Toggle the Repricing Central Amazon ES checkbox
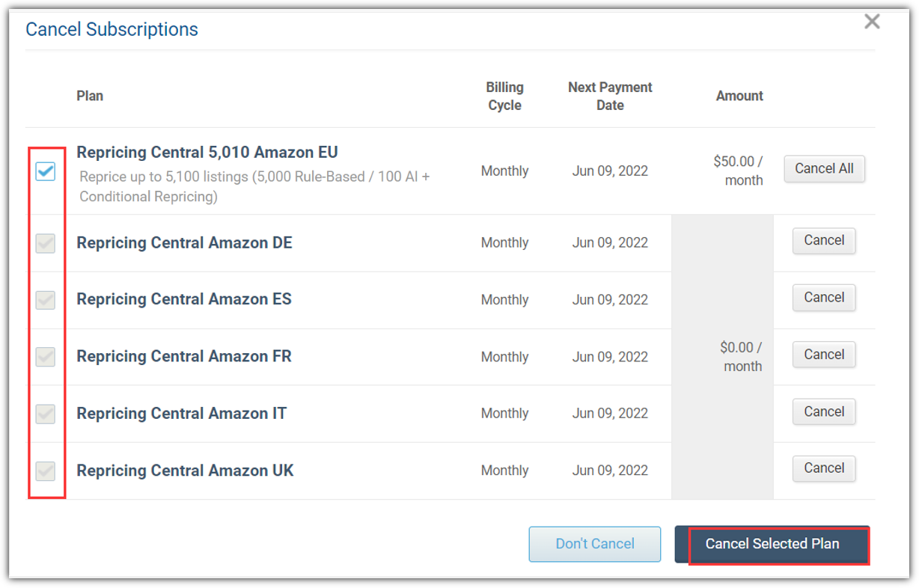The image size is (919, 588). [46, 300]
